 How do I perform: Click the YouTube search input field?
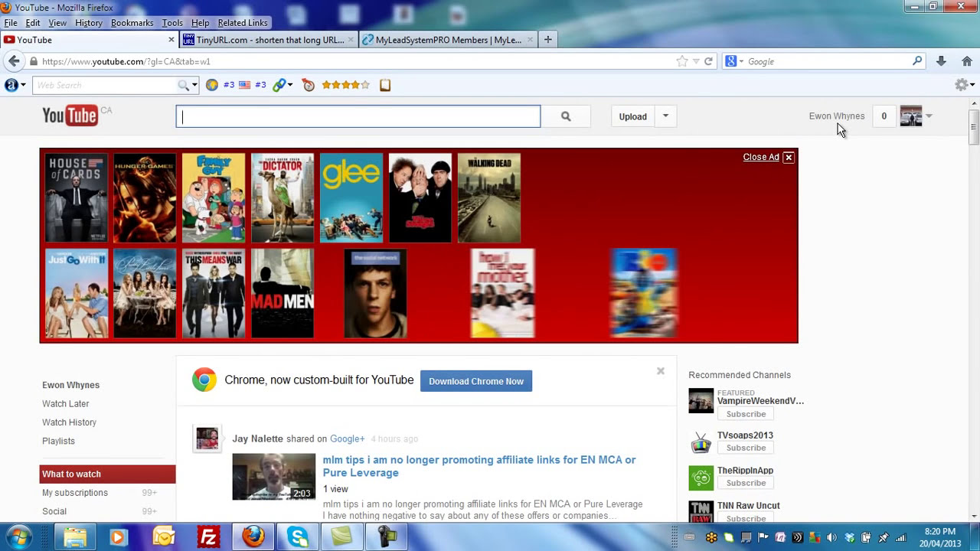358,116
